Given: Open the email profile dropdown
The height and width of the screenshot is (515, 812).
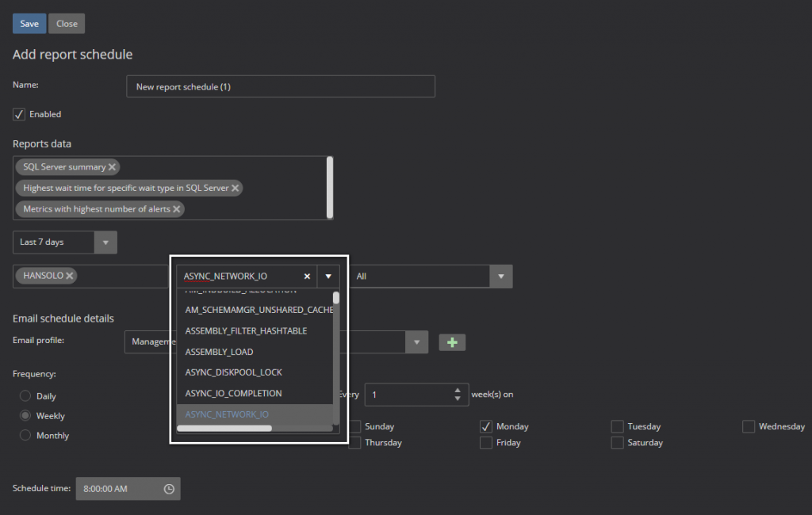Looking at the screenshot, I should (x=416, y=341).
